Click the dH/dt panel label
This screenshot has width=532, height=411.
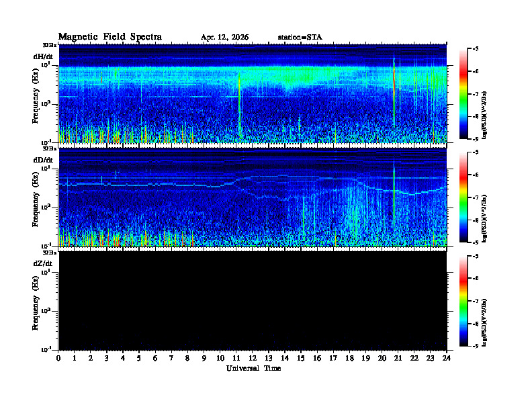pos(43,56)
